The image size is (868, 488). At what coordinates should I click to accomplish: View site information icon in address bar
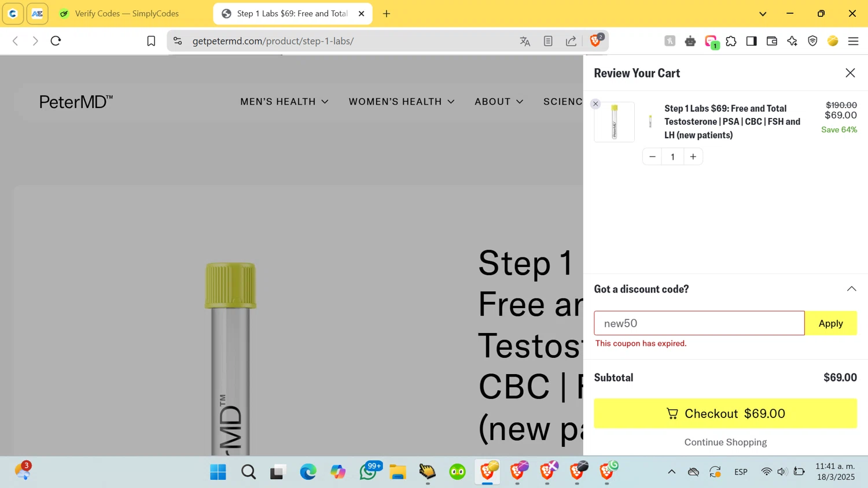pos(178,41)
